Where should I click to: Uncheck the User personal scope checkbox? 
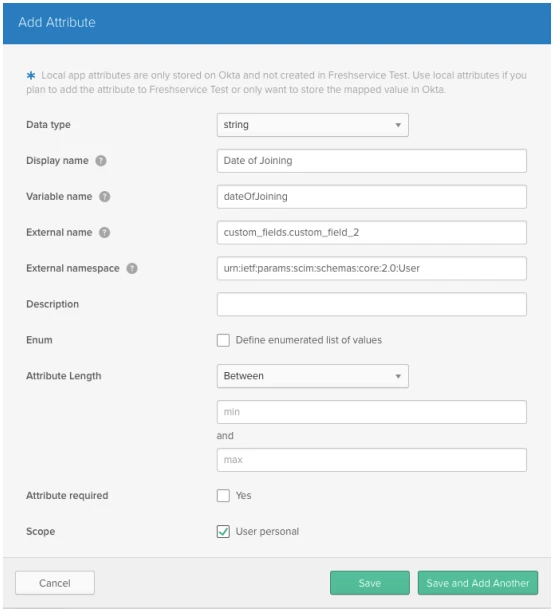(223, 532)
